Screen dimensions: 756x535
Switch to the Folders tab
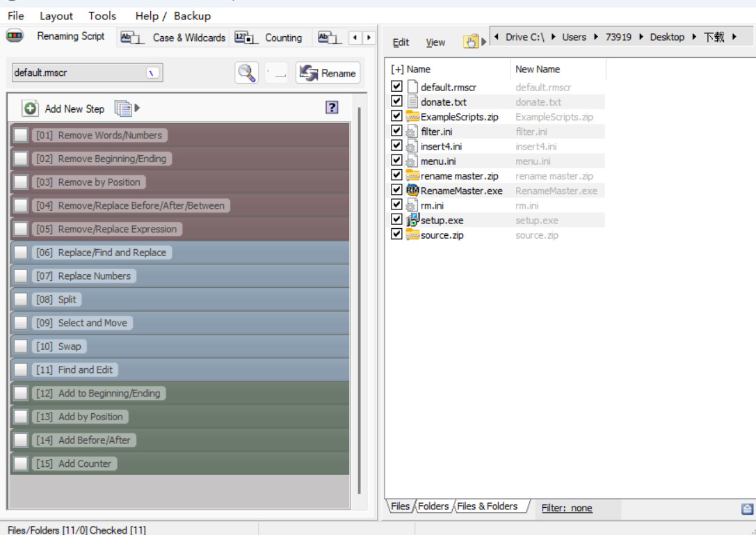coord(433,506)
